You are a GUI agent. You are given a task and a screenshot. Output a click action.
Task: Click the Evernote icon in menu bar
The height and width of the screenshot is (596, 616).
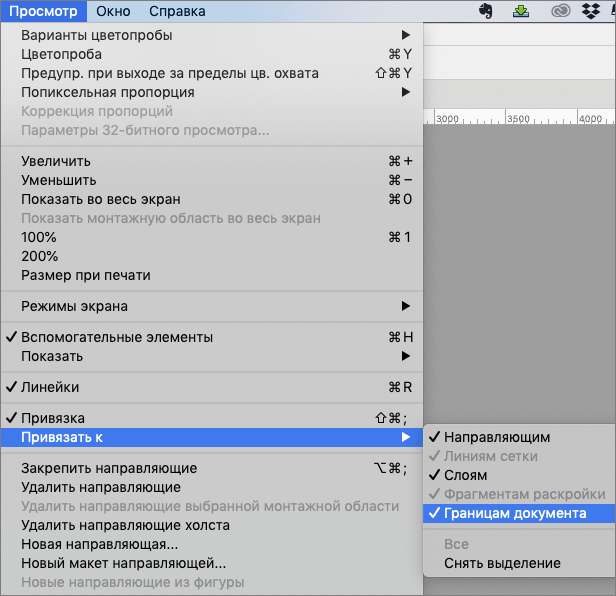tap(486, 11)
